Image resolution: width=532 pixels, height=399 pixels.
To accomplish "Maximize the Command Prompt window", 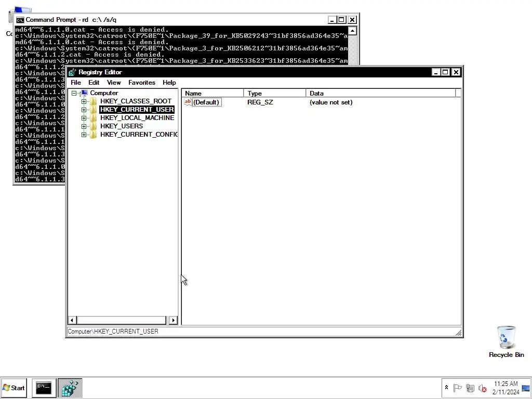I will click(x=342, y=20).
